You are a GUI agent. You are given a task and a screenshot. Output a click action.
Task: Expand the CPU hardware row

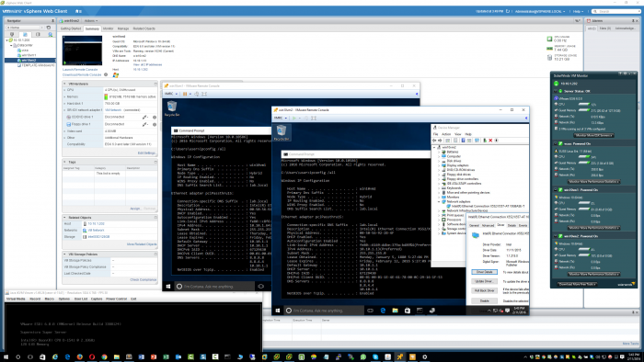point(65,90)
